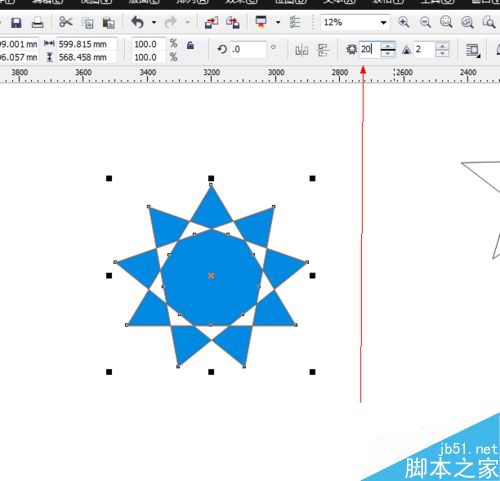This screenshot has width=500, height=481.
Task: Click the top-center selection handle
Action: point(211,178)
